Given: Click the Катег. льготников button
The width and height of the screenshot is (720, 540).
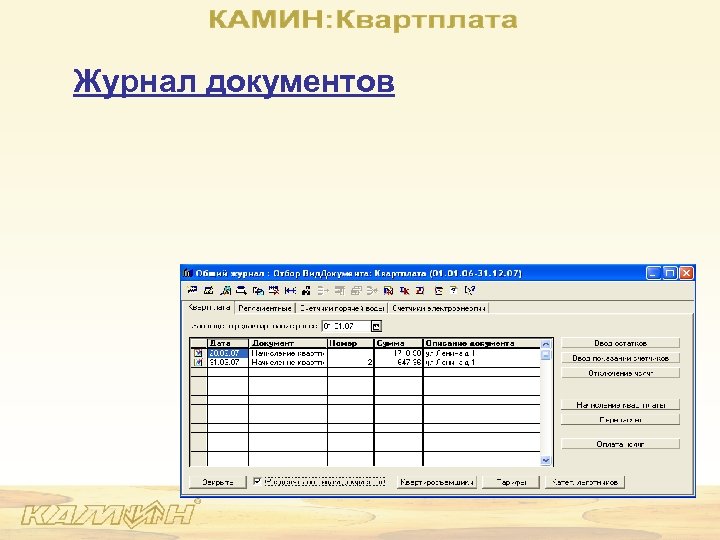Looking at the screenshot, I should 585,482.
